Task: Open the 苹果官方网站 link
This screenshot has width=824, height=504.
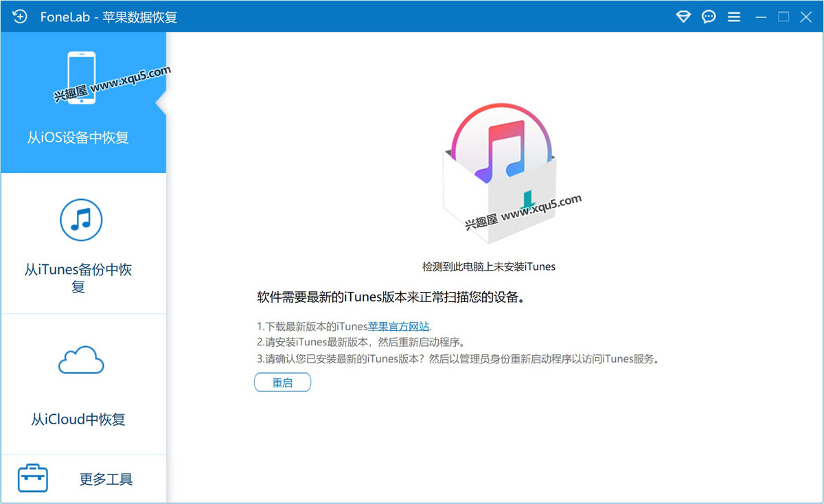Action: [x=399, y=326]
